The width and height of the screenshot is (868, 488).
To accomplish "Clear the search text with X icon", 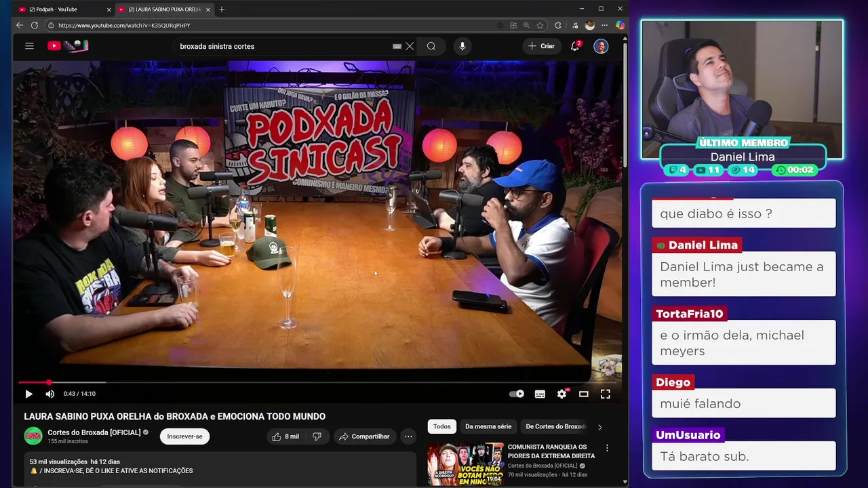I will [x=410, y=46].
